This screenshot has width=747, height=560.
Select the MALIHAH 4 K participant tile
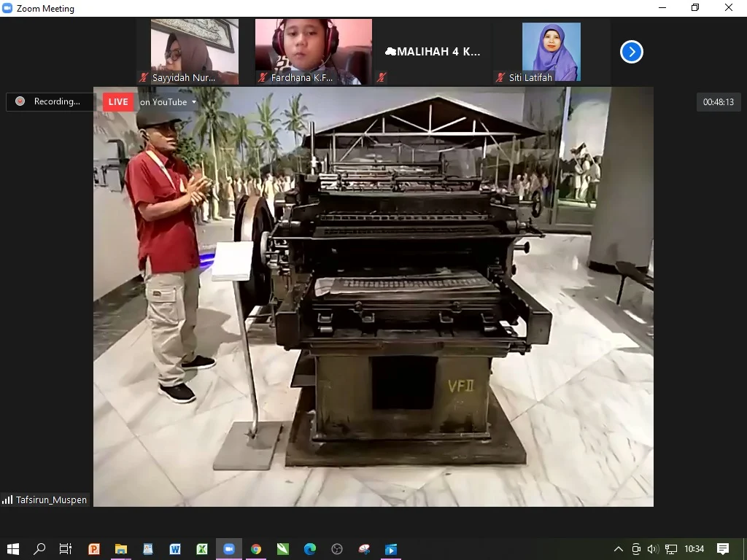click(433, 52)
